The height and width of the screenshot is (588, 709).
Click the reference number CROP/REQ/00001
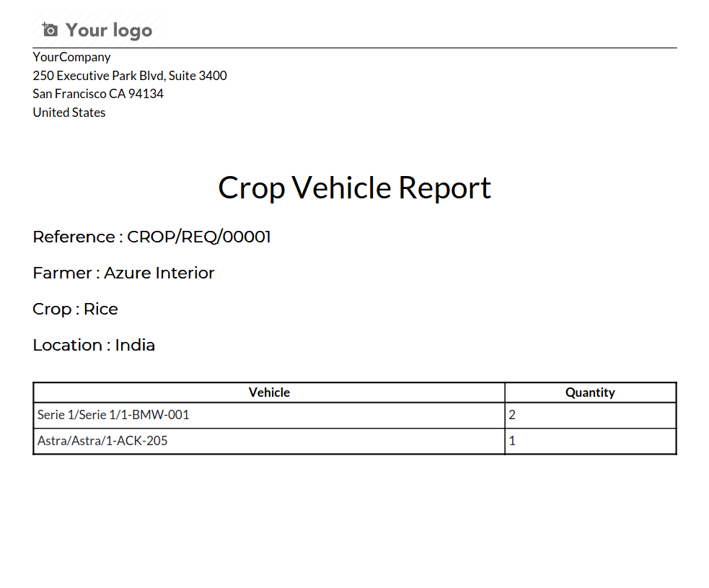(199, 237)
